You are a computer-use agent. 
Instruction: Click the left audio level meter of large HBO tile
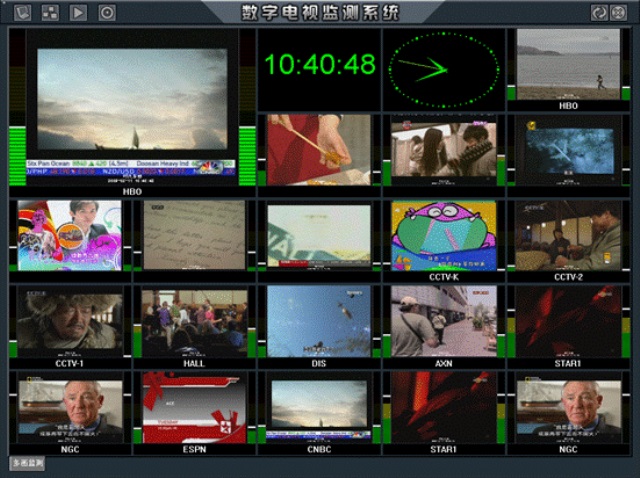pyautogui.click(x=18, y=107)
